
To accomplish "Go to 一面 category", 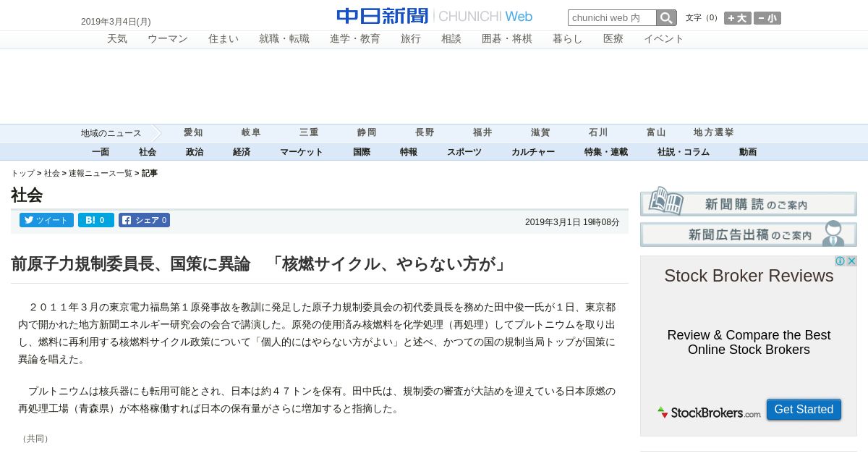I will coord(101,152).
